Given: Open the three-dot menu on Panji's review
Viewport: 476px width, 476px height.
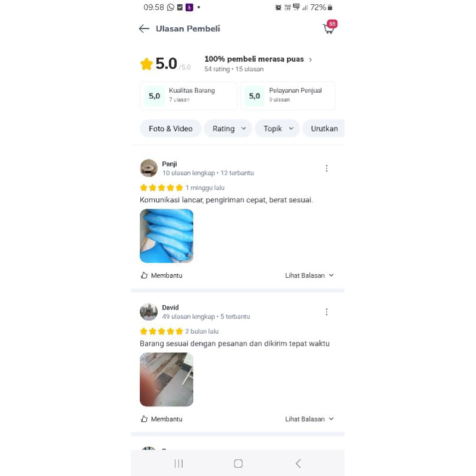Looking at the screenshot, I should pyautogui.click(x=327, y=168).
